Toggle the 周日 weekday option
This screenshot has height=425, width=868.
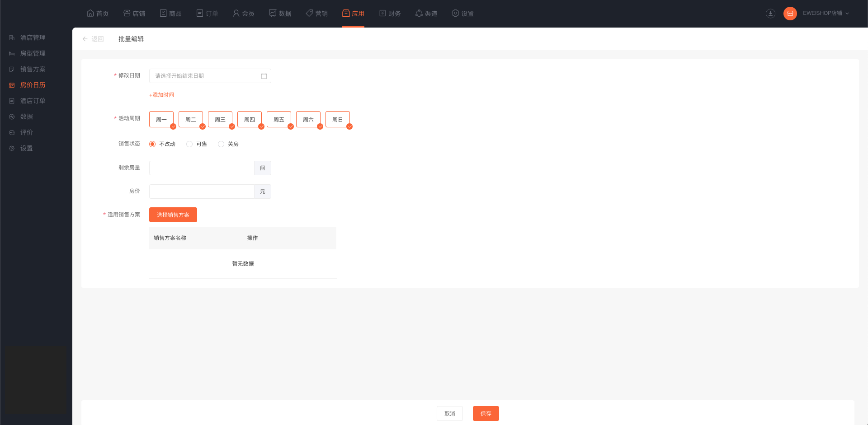pos(338,119)
